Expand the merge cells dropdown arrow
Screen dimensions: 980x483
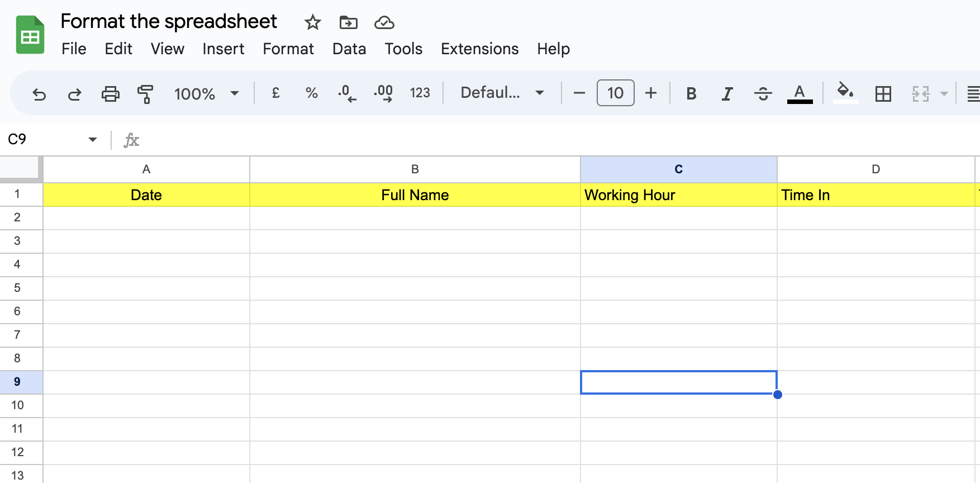(944, 93)
